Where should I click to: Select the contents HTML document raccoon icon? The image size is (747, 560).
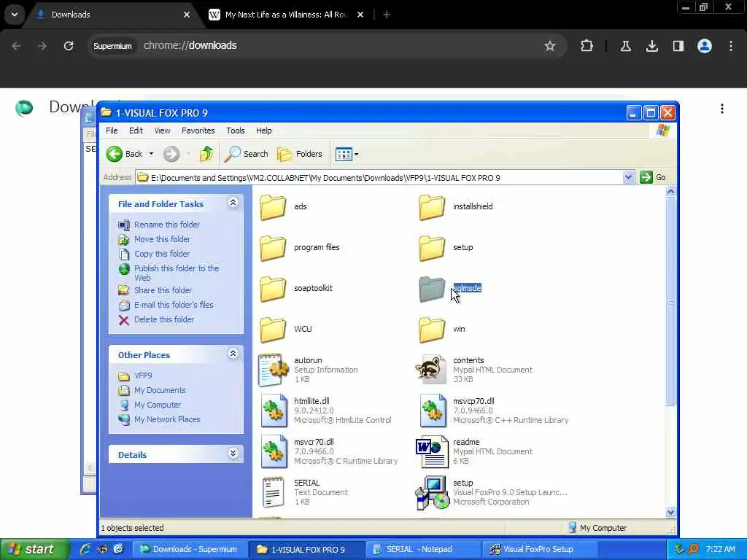(x=431, y=370)
